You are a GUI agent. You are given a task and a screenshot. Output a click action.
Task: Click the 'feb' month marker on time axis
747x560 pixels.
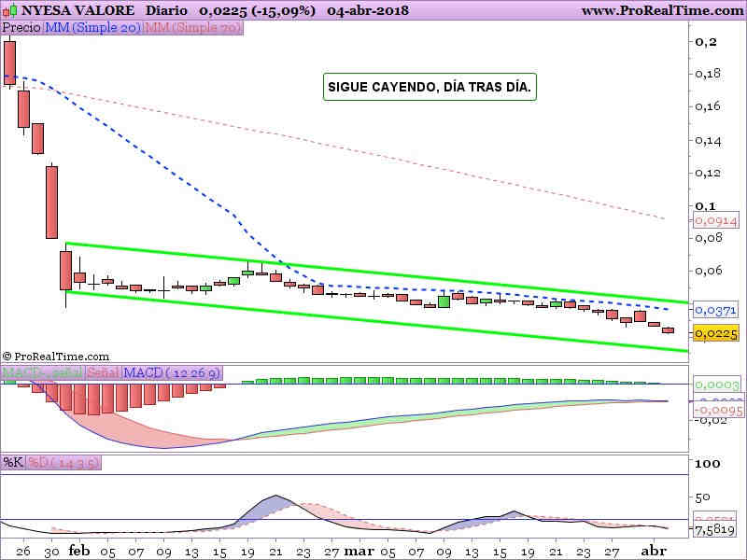click(x=78, y=552)
